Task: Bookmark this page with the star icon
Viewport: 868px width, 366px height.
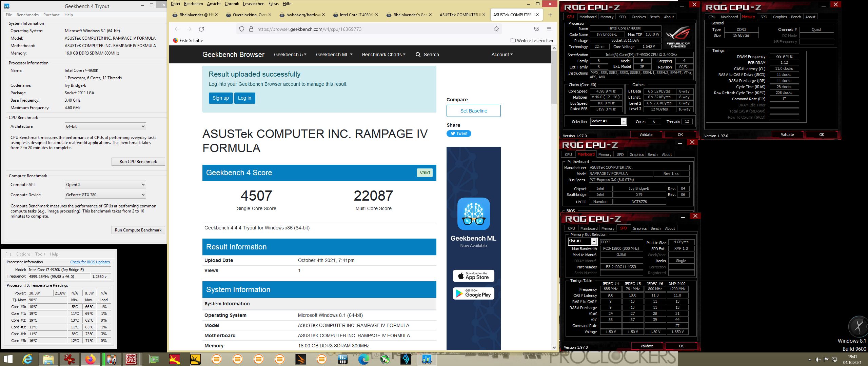Action: (x=496, y=29)
